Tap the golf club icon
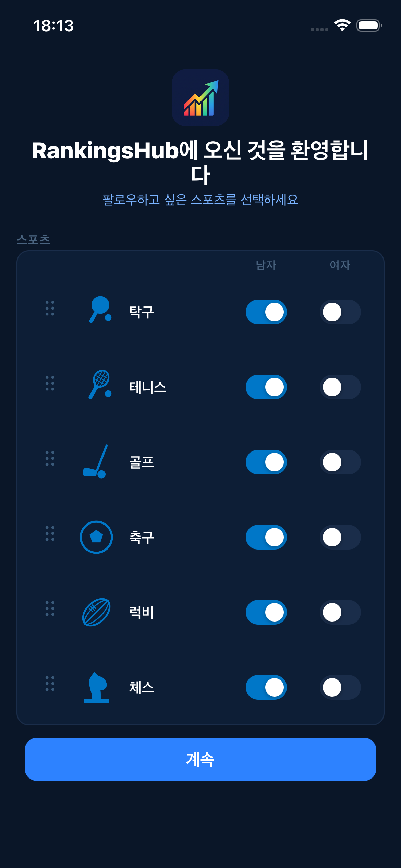This screenshot has height=868, width=401. 96,461
